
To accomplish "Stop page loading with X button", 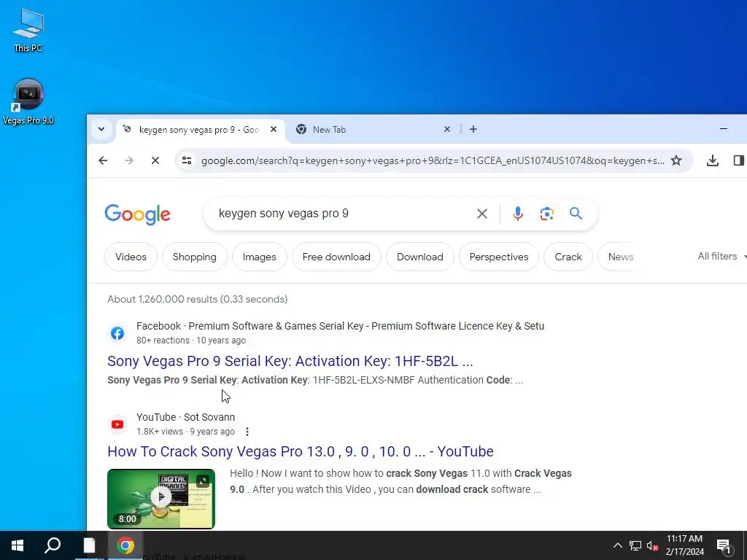I will pyautogui.click(x=155, y=160).
